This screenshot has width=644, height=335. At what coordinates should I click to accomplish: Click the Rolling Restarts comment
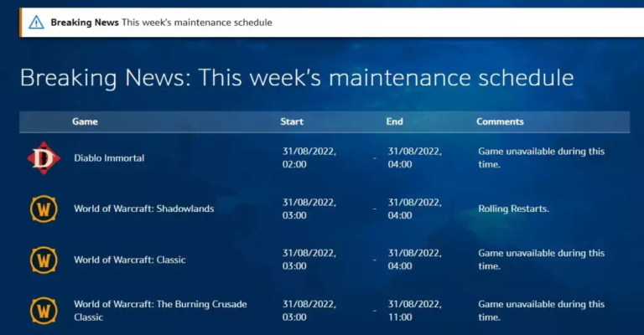tap(513, 209)
